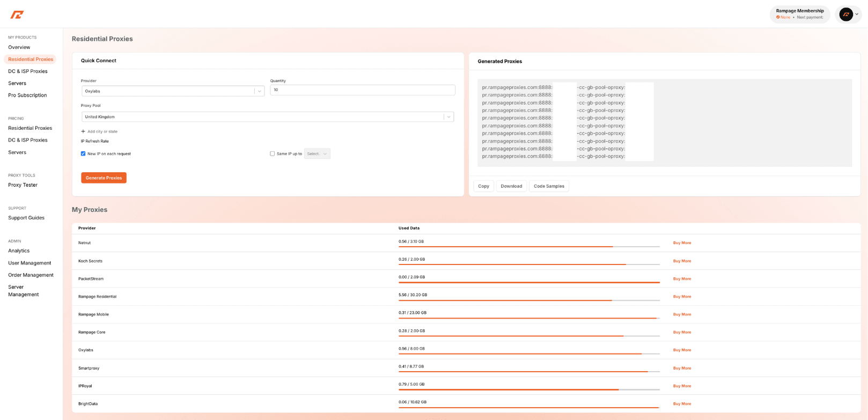Image resolution: width=868 pixels, height=420 pixels.
Task: Click the Provider column header
Action: coord(87,228)
